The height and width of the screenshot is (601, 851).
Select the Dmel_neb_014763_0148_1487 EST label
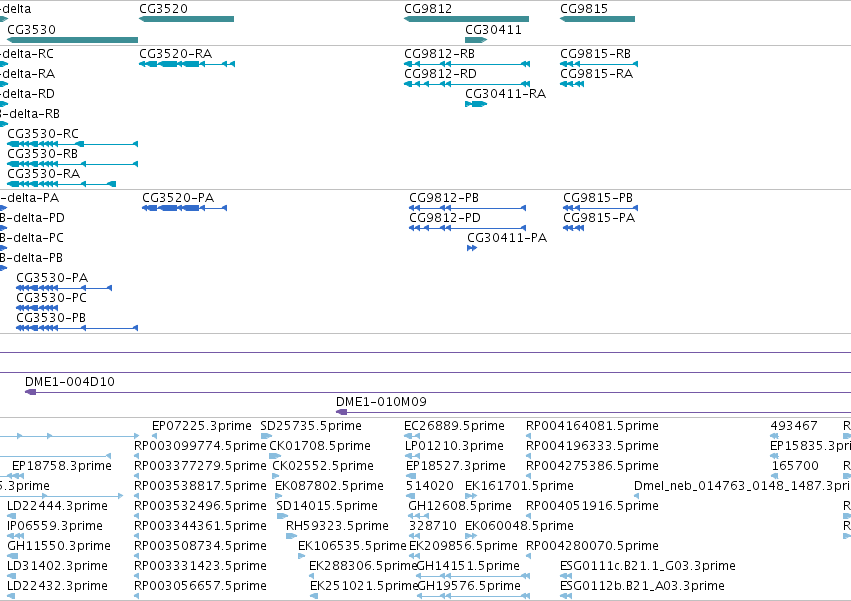click(x=742, y=486)
